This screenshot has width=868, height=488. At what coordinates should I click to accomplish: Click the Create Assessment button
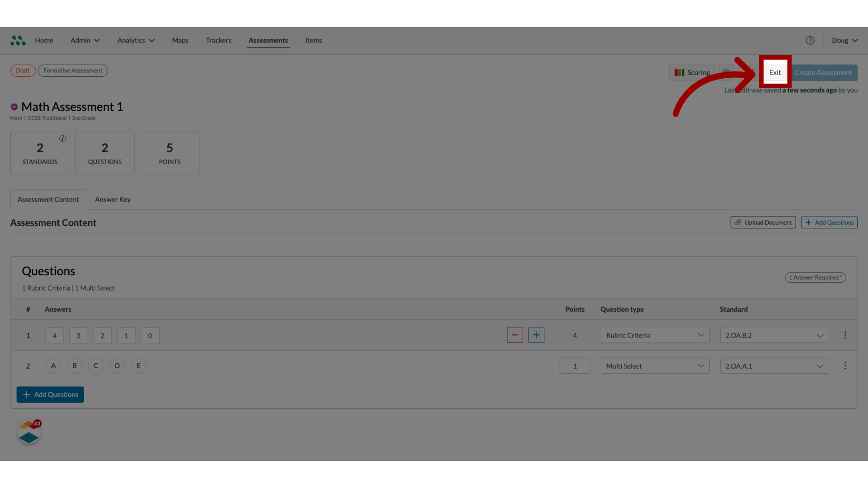[x=823, y=72]
